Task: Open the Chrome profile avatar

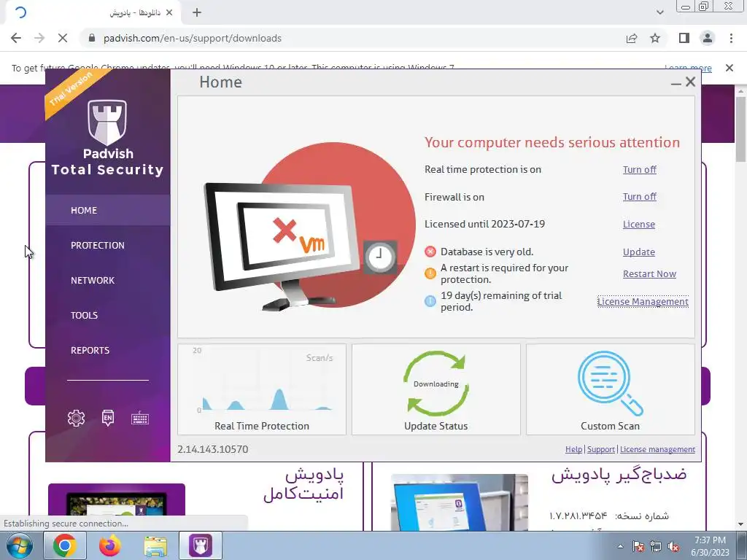Action: point(708,38)
